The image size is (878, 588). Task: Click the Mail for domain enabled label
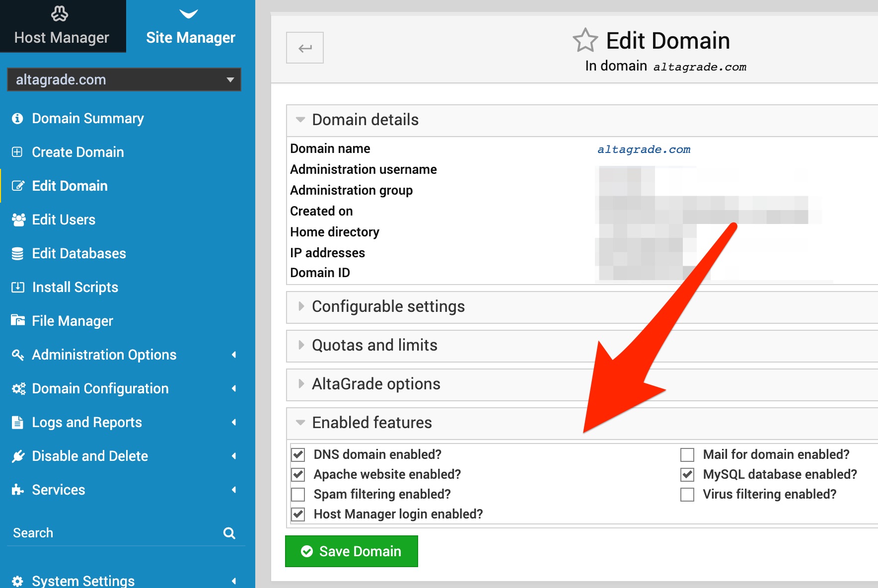point(776,454)
